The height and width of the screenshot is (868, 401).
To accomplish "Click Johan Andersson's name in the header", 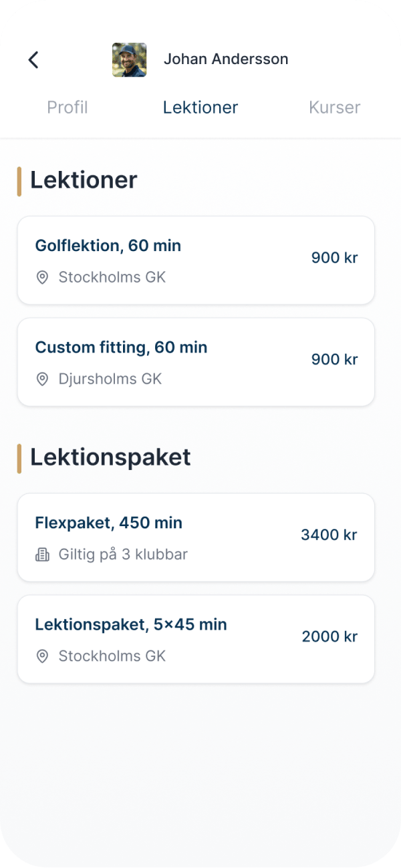I will (225, 59).
